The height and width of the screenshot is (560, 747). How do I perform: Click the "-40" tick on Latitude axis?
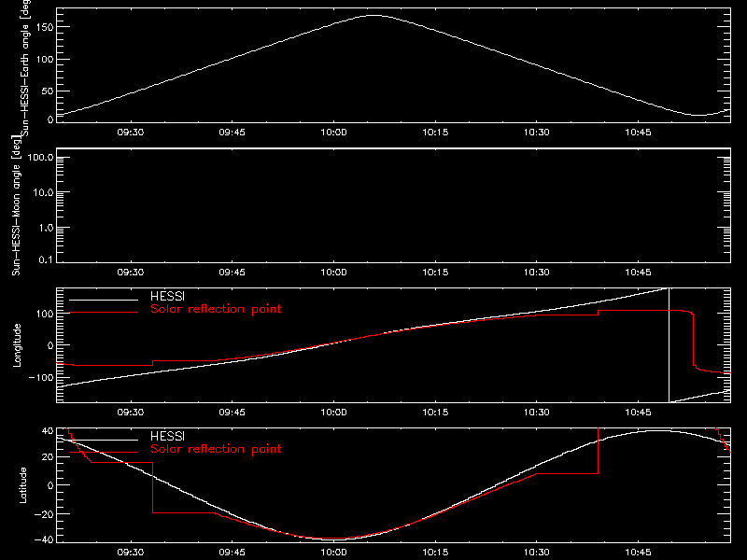click(x=44, y=540)
